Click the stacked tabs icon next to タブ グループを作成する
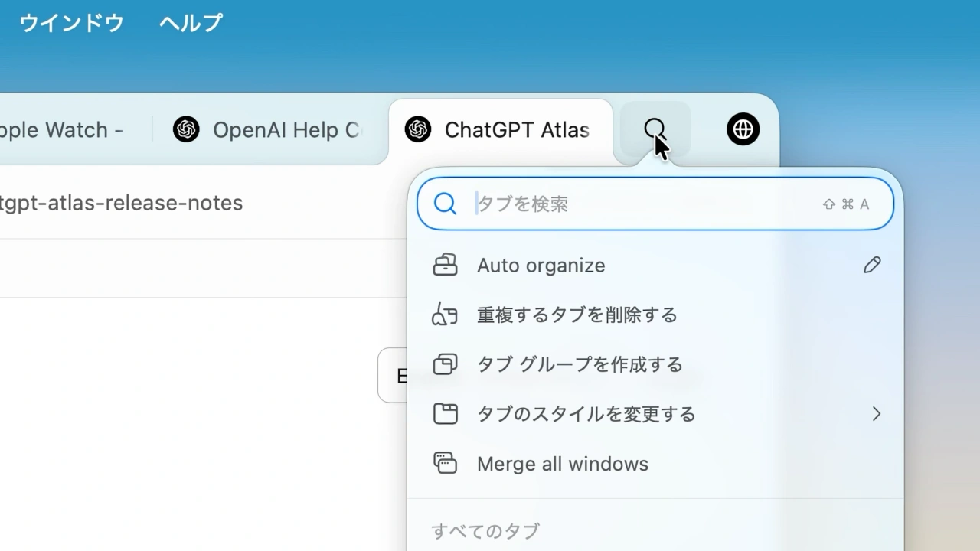This screenshot has width=980, height=551. (446, 364)
